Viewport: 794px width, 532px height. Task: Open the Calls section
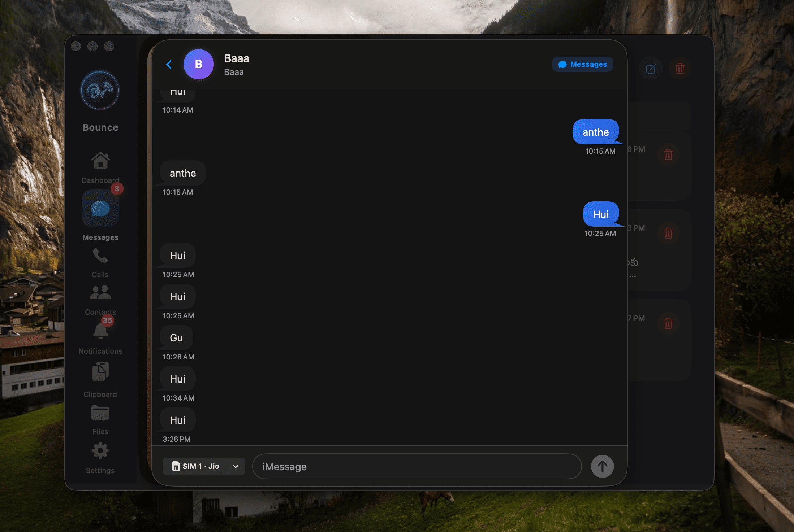pyautogui.click(x=100, y=257)
